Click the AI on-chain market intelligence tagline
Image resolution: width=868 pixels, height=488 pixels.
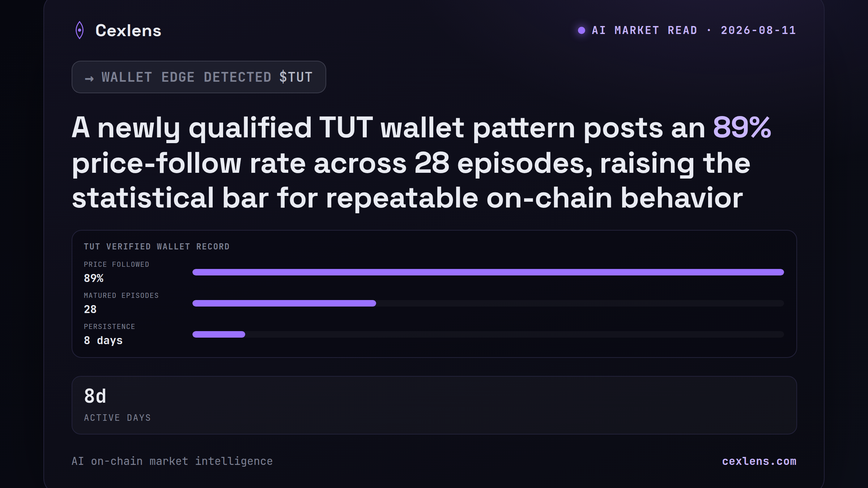pyautogui.click(x=172, y=461)
